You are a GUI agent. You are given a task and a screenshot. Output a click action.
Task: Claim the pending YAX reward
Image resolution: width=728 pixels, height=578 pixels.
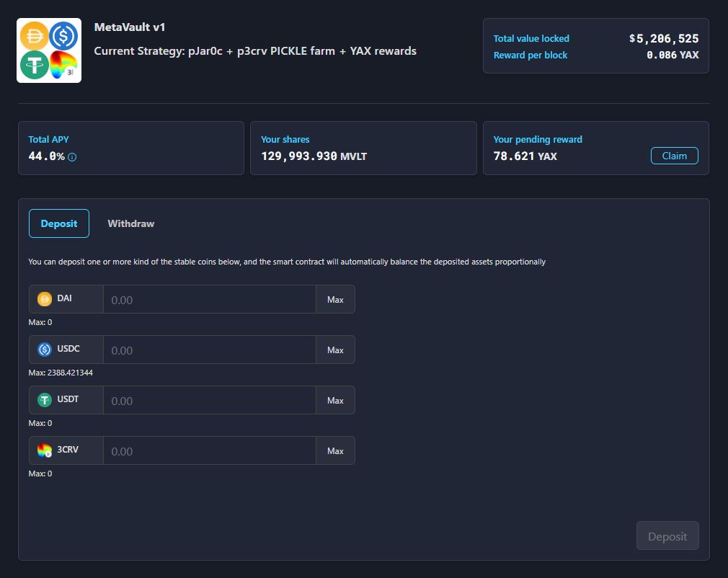pos(674,156)
